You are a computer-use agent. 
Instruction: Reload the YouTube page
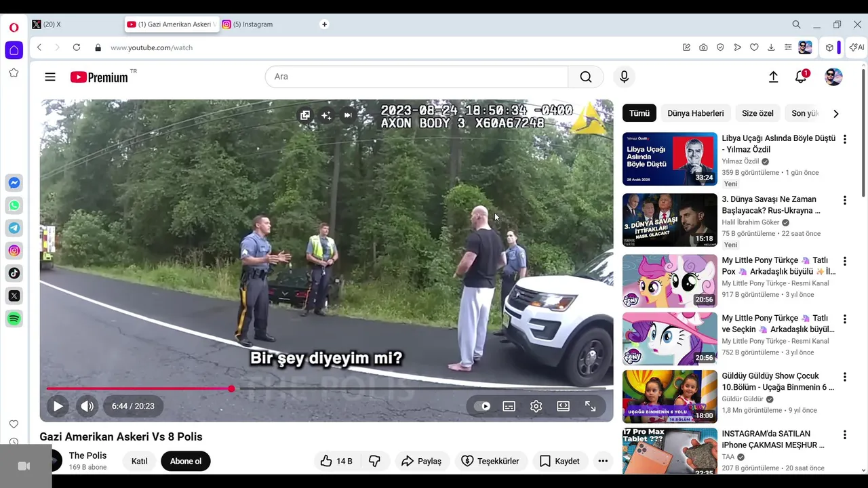tap(77, 47)
